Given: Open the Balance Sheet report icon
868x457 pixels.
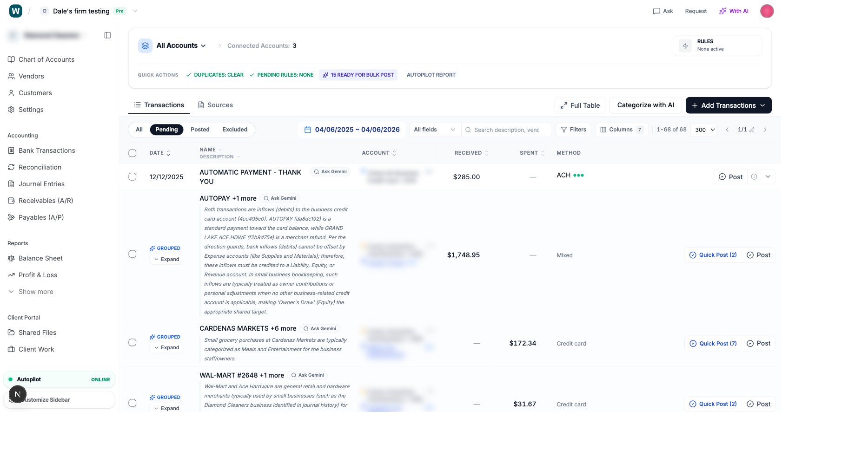Looking at the screenshot, I should 11,258.
